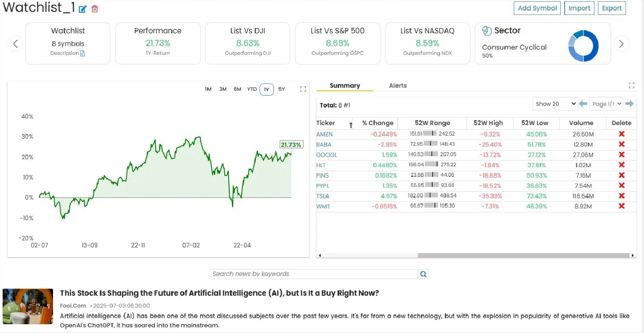Click the Sector pie chart icon
This screenshot has height=333, width=644.
[487, 31]
